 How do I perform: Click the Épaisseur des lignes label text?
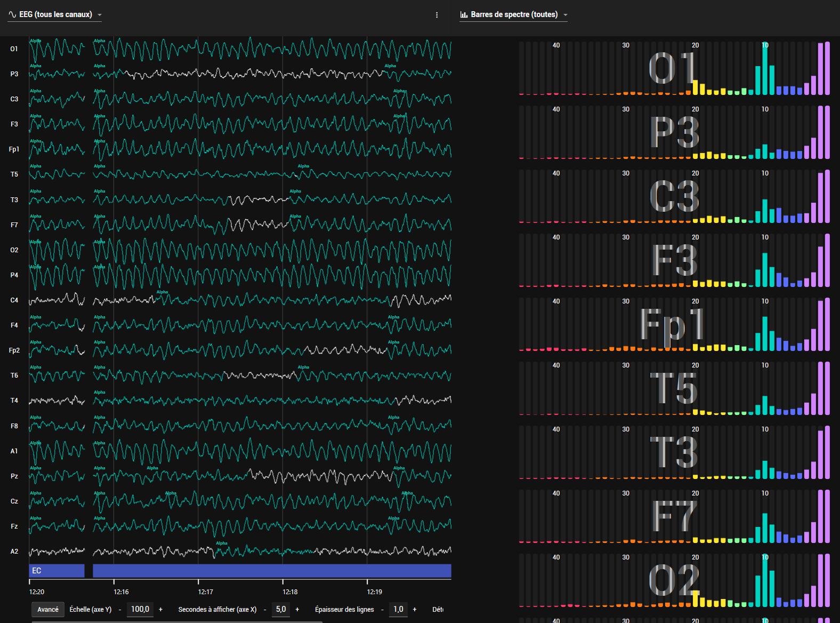pyautogui.click(x=344, y=609)
